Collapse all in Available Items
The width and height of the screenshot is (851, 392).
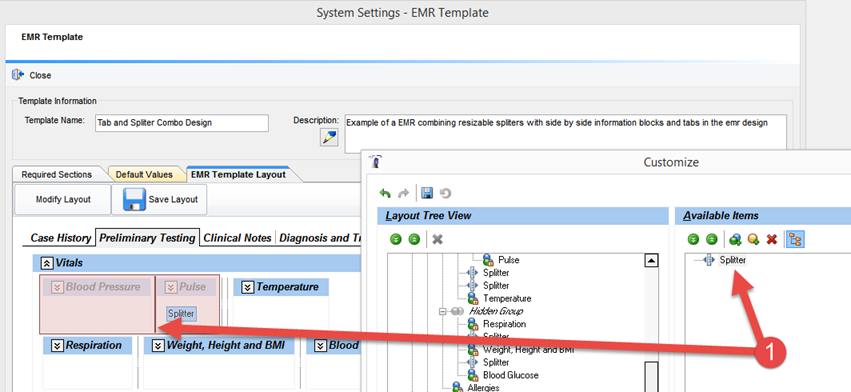click(x=712, y=239)
